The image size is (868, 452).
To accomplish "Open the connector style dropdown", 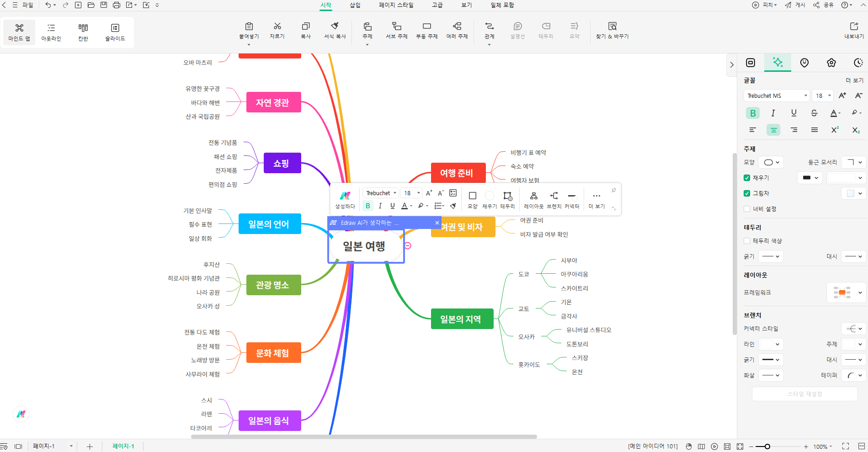I will [853, 329].
